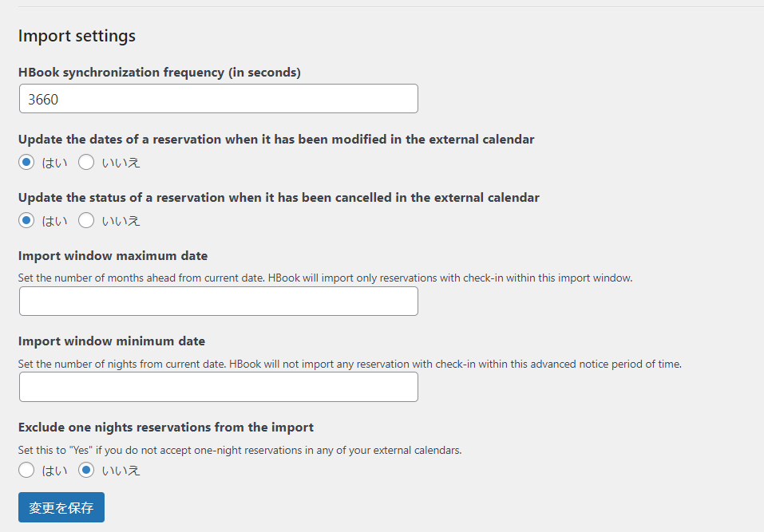
Task: Pick いいえ for excluding one-night reservations
Action: pyautogui.click(x=86, y=470)
